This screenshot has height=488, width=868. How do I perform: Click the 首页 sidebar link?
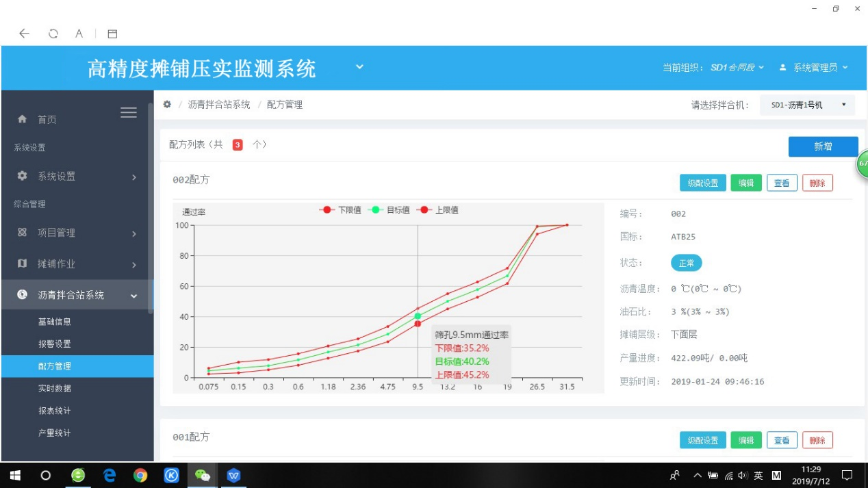(x=47, y=120)
